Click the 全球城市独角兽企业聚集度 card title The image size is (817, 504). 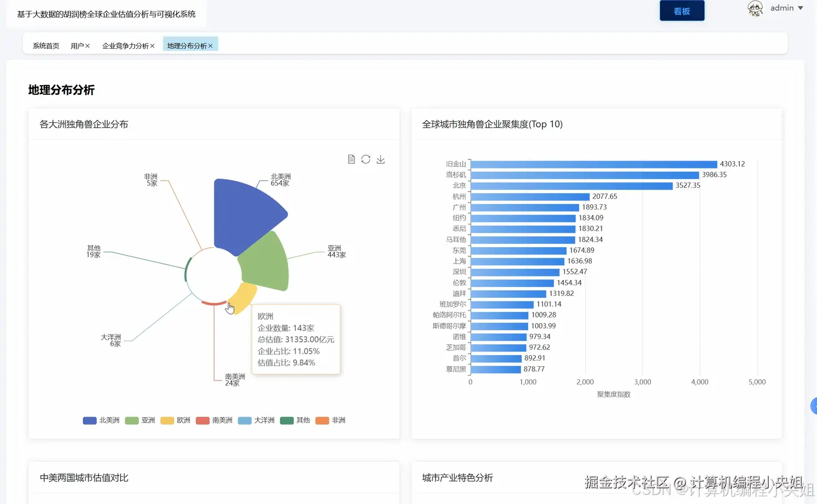492,124
